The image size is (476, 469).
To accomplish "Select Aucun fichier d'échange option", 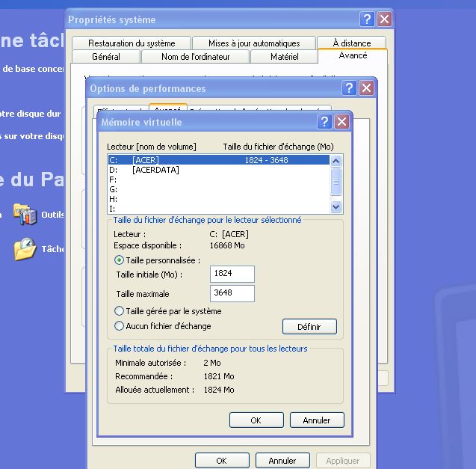I will pyautogui.click(x=119, y=326).
